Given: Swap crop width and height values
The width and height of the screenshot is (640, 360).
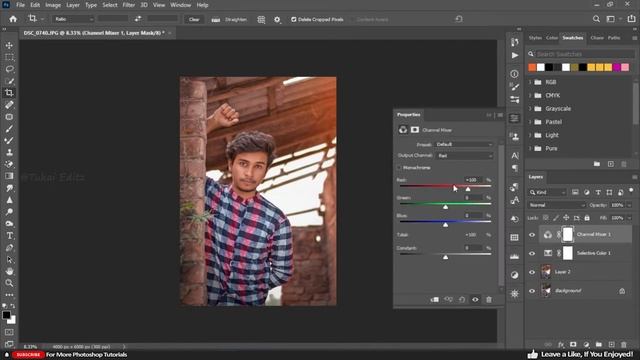Looking at the screenshot, I should click(138, 19).
